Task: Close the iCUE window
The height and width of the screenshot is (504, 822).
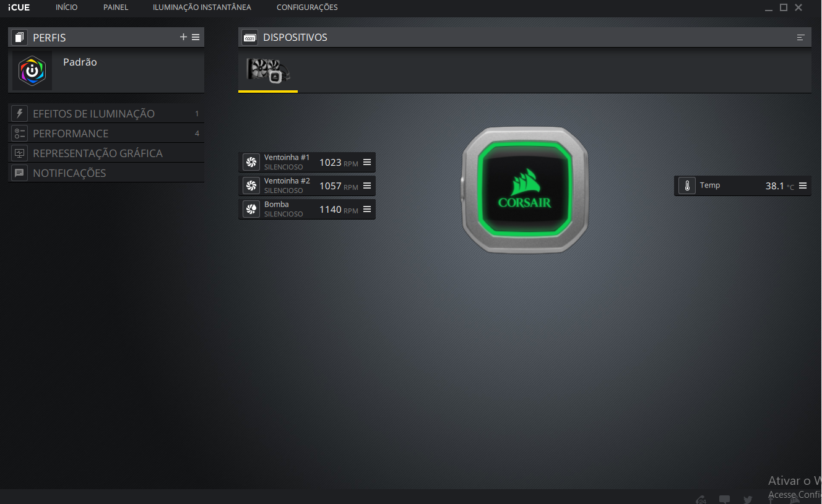Action: point(798,7)
